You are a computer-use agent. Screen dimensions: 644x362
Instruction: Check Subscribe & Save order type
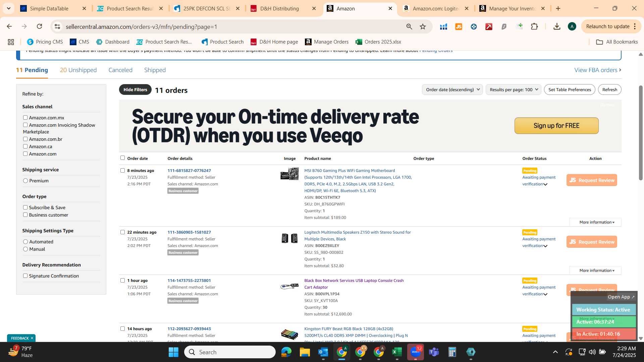(x=25, y=207)
